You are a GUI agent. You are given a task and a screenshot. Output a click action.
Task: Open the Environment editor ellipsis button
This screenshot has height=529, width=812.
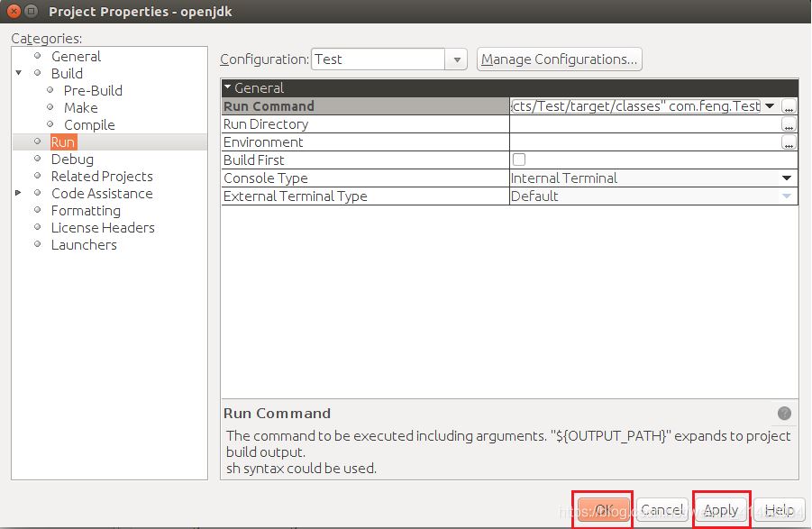[789, 142]
